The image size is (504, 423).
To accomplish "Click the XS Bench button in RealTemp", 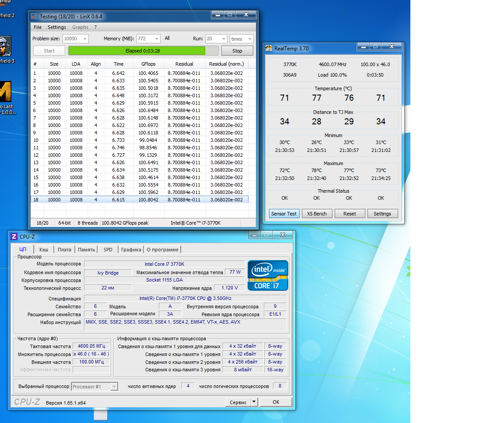I will pyautogui.click(x=317, y=214).
